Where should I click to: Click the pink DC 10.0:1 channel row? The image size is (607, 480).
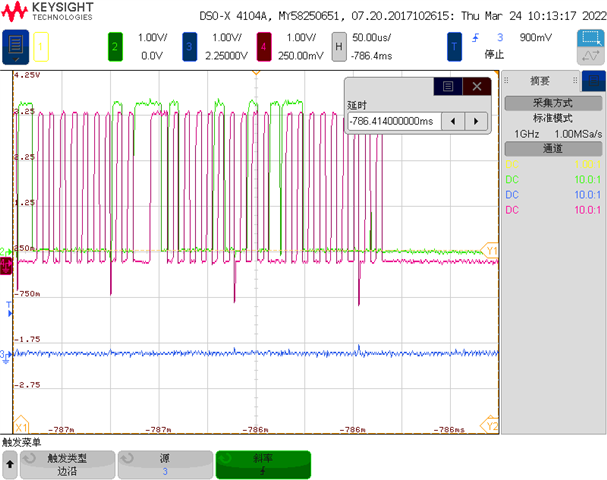pos(553,210)
